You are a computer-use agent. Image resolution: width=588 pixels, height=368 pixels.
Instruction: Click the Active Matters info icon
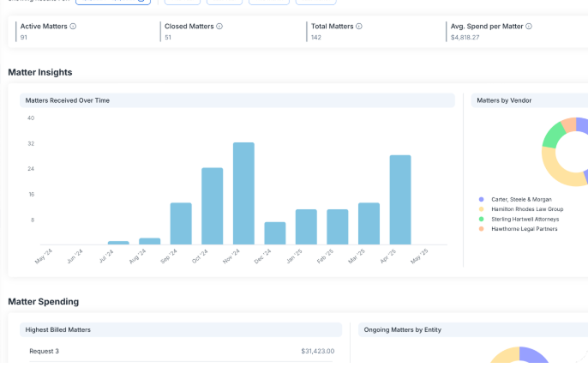tap(73, 27)
